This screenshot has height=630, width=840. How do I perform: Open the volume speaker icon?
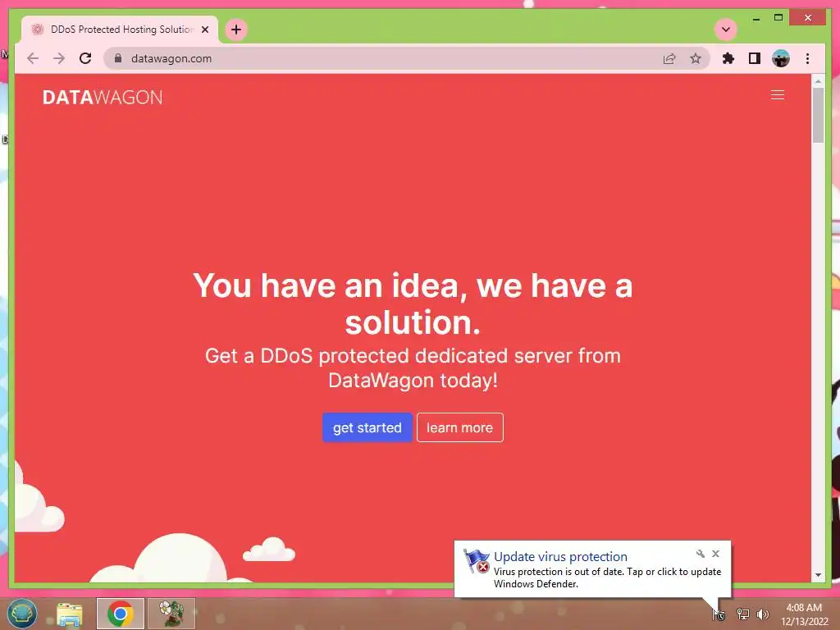point(762,614)
